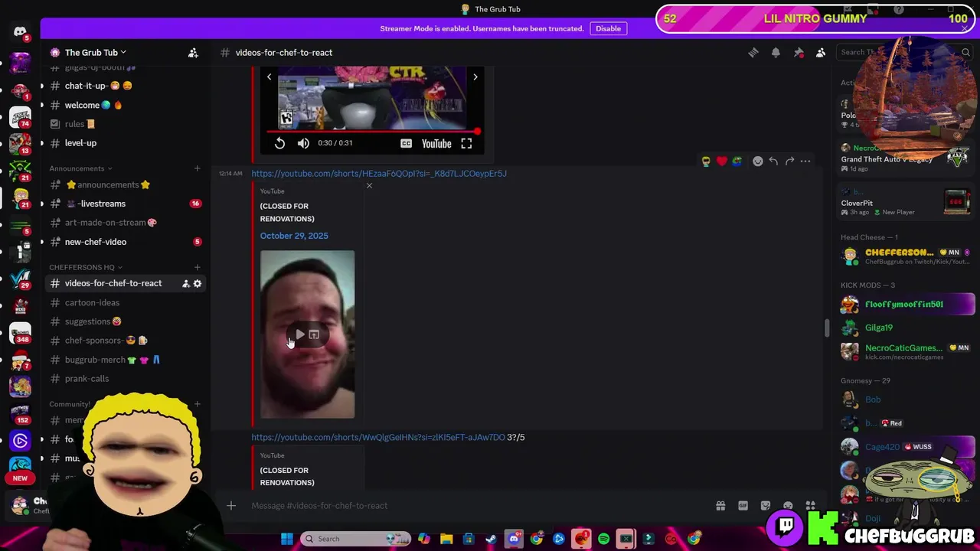Open the Add Reaction smiley on message toolbar

click(758, 161)
